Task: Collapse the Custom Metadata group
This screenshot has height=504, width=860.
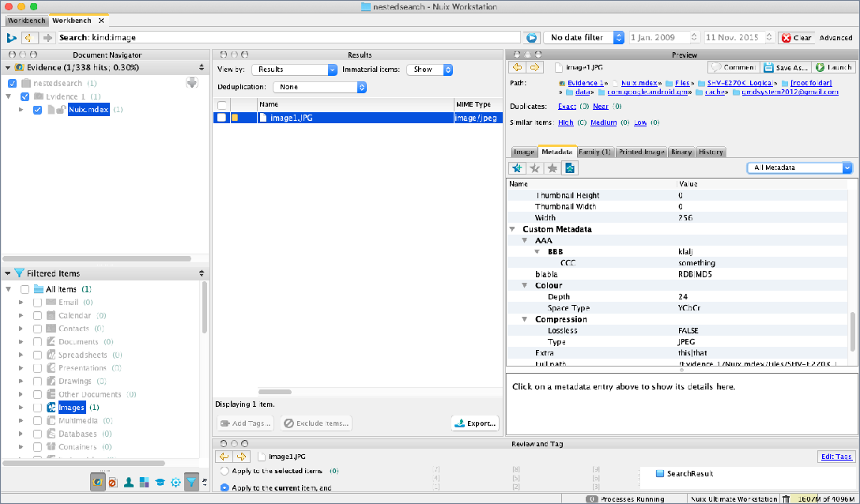Action: pos(512,229)
